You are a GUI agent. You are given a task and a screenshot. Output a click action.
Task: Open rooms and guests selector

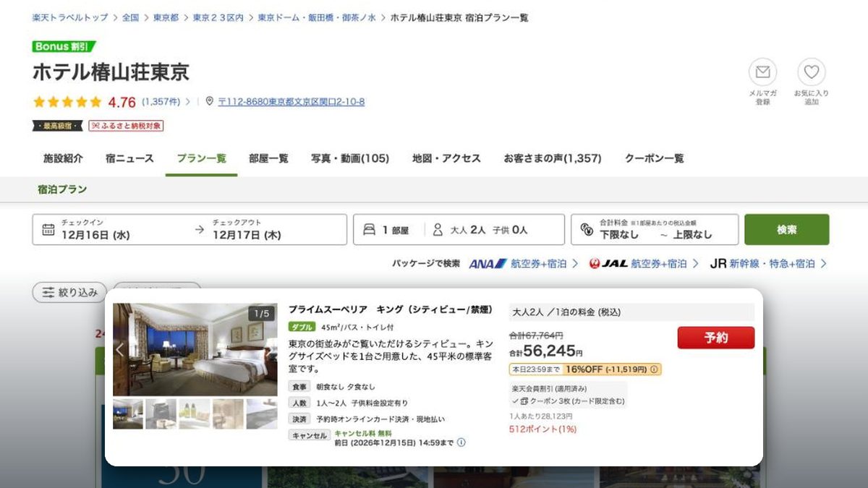459,230
